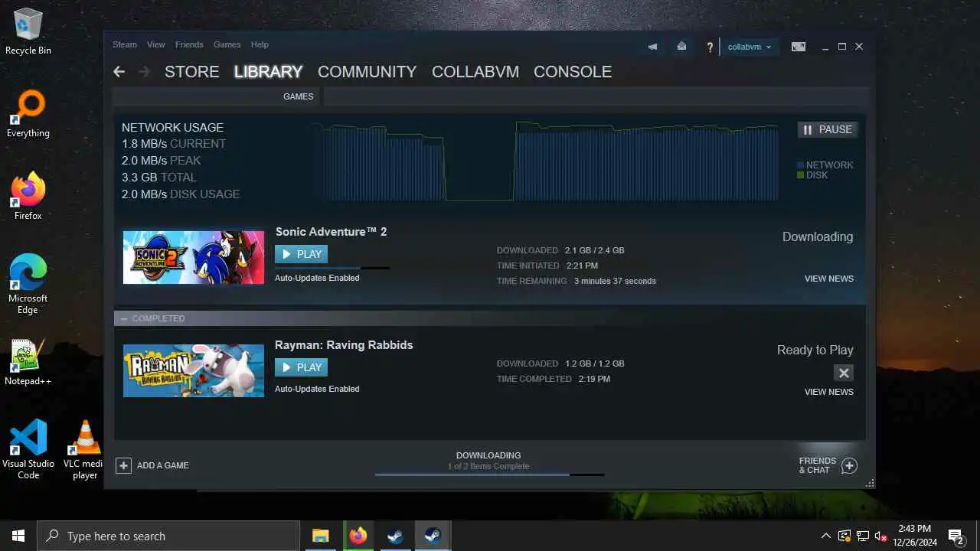This screenshot has width=980, height=551.
Task: Open Recycle Bin desktop icon
Action: [x=28, y=31]
